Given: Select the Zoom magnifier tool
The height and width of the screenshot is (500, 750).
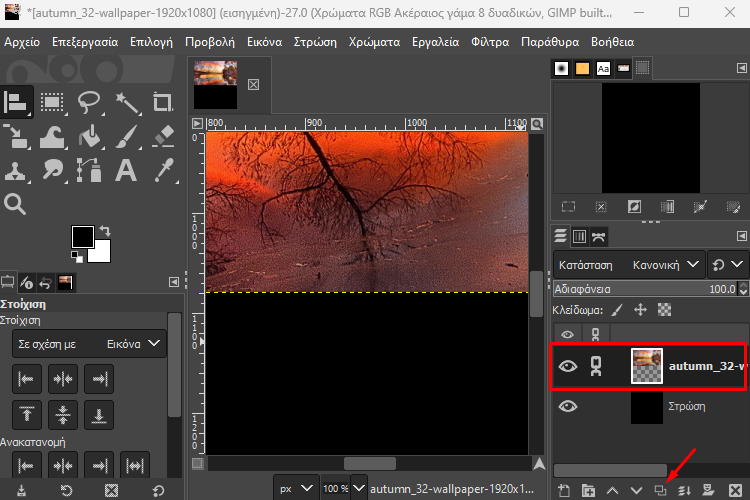Looking at the screenshot, I should 15,204.
